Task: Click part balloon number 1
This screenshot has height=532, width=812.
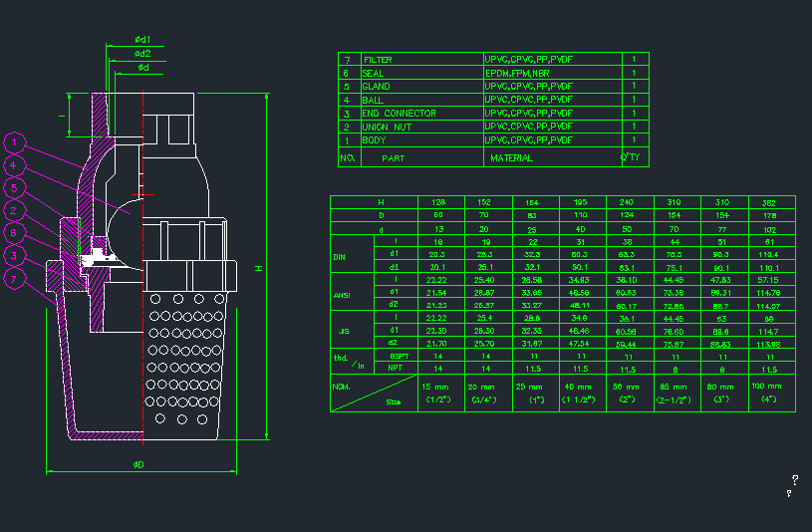Action: tap(14, 142)
